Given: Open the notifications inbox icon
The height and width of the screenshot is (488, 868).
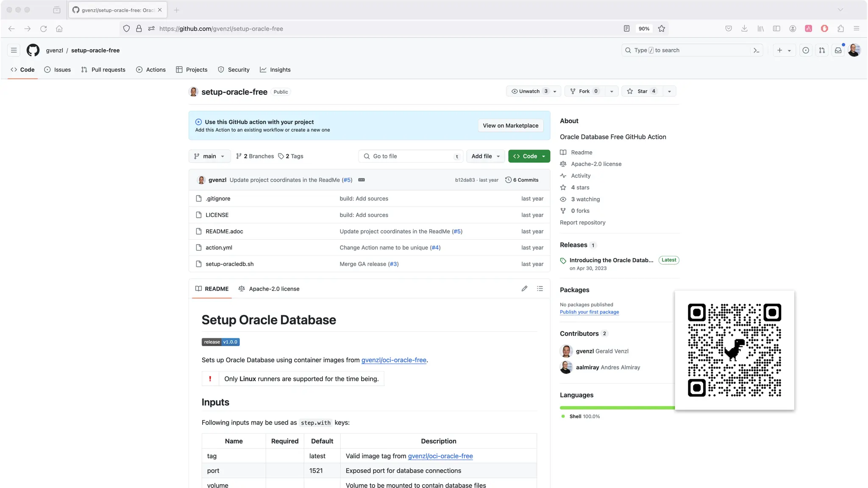Looking at the screenshot, I should tap(838, 50).
